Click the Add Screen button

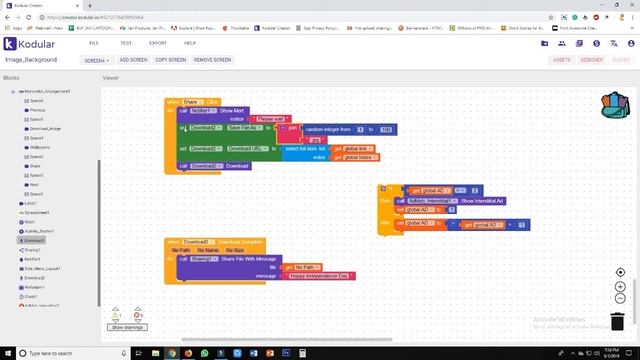[133, 60]
